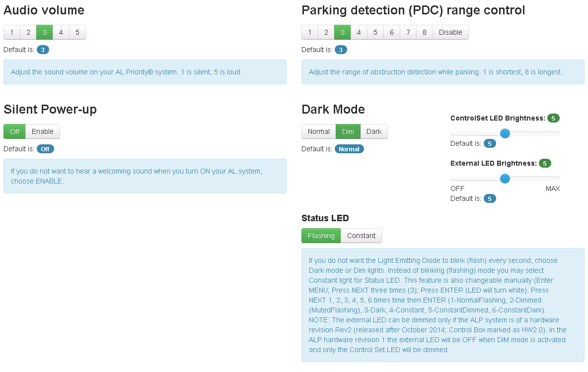Image resolution: width=588 pixels, height=372 pixels.
Task: Click the Audio volume default badge 3
Action: pos(43,50)
